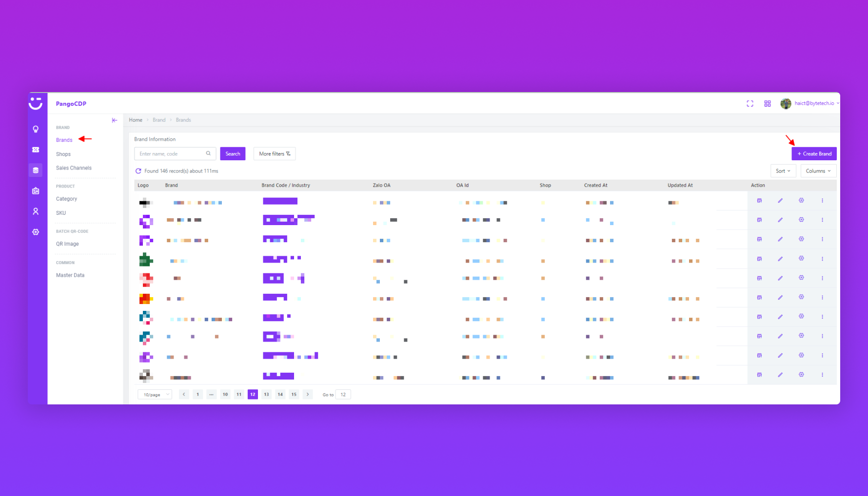
Task: Select Sales Channels menu item
Action: (x=74, y=168)
